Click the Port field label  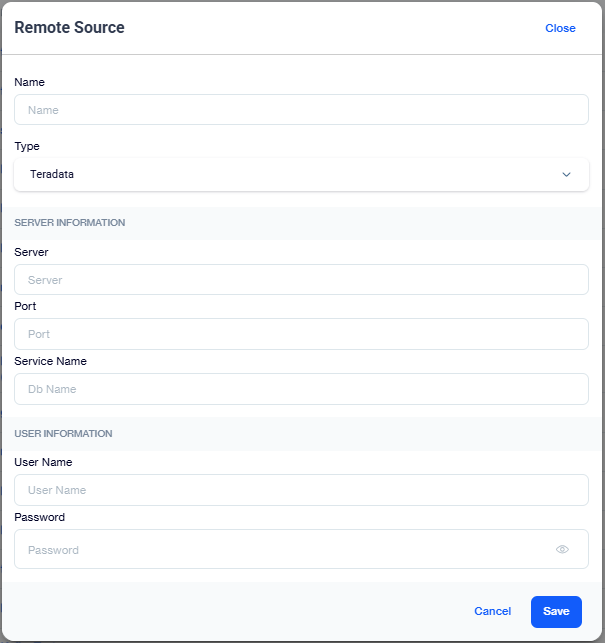25,306
